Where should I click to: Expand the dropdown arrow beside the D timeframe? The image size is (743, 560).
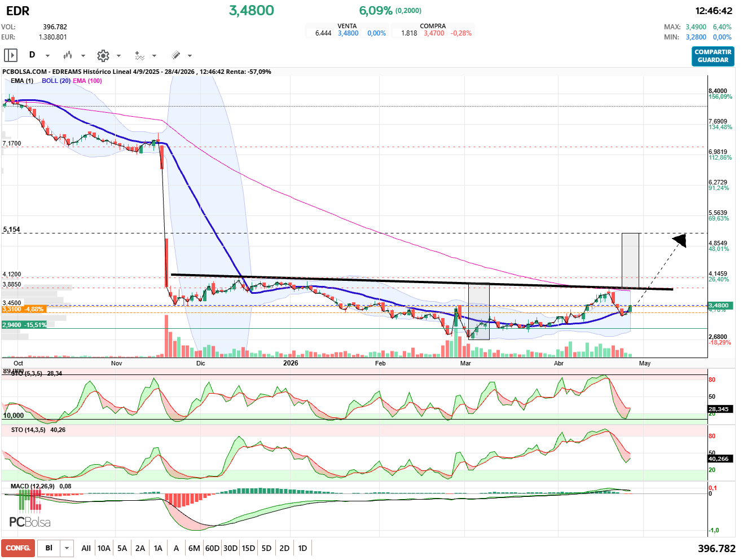(x=47, y=56)
